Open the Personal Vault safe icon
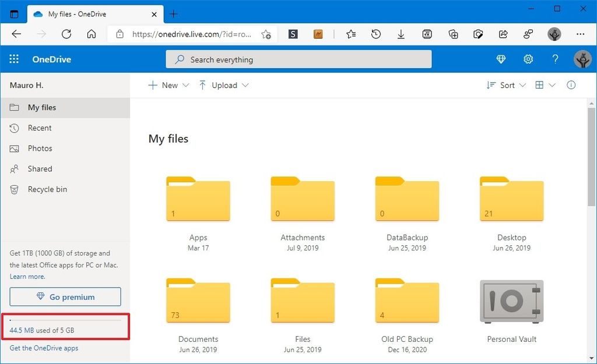The height and width of the screenshot is (364, 597). [511, 301]
